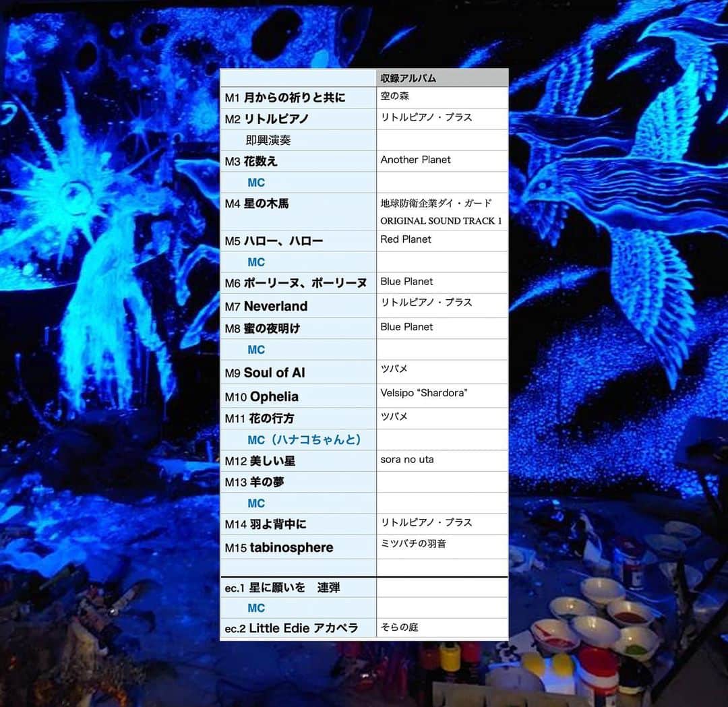Click the MC entry after M3 花数え

(256, 183)
